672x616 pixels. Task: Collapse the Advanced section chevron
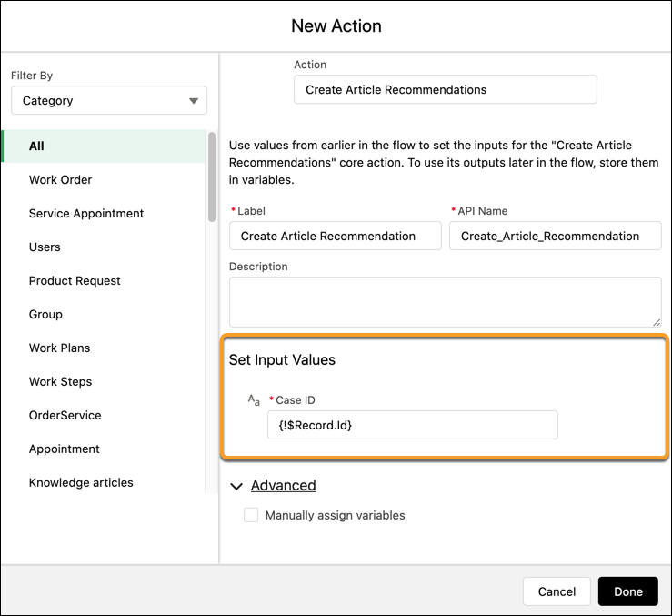click(236, 486)
